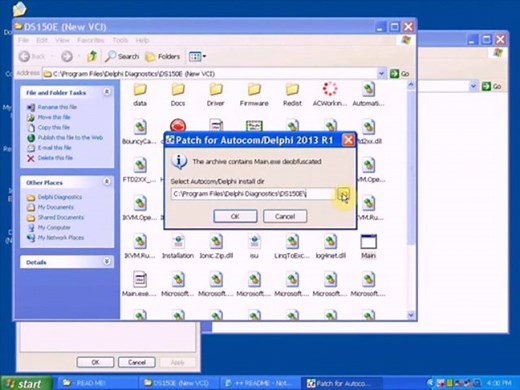Open the File menu
Image resolution: width=520 pixels, height=390 pixels.
point(23,40)
